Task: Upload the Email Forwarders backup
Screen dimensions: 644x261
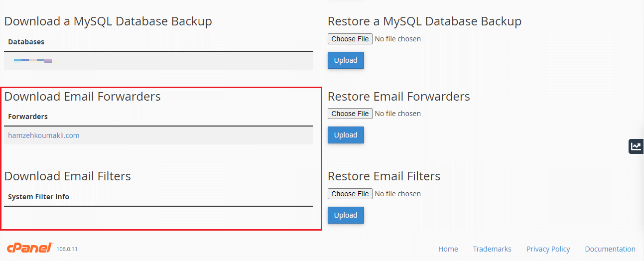Action: click(346, 135)
